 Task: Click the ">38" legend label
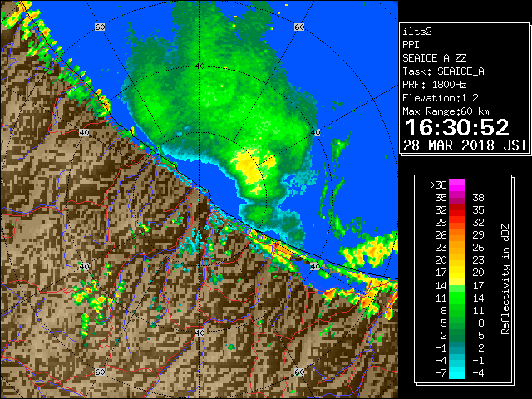(438, 185)
